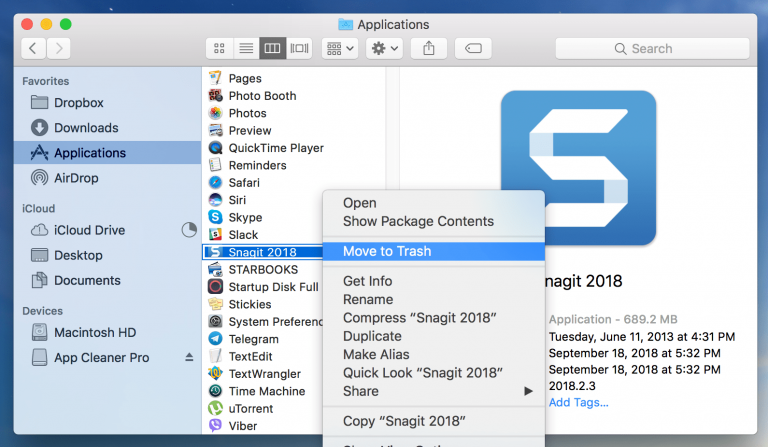This screenshot has height=447, width=768.
Task: Select uTorrent app
Action: pyautogui.click(x=251, y=408)
